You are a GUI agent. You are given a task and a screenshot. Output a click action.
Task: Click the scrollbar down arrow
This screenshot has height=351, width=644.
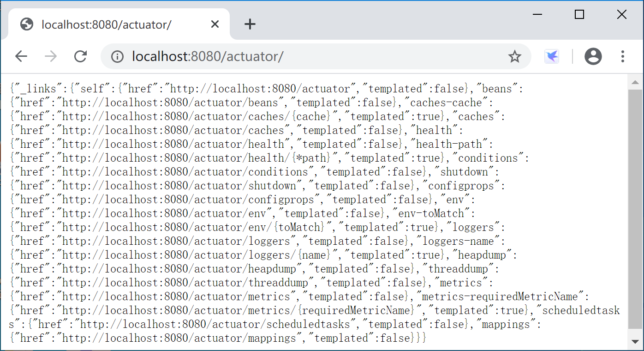pos(635,341)
